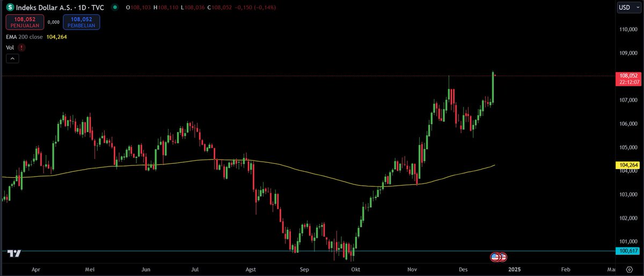Click the red Vol error warning icon
This screenshot has height=276, width=644.
click(21, 47)
